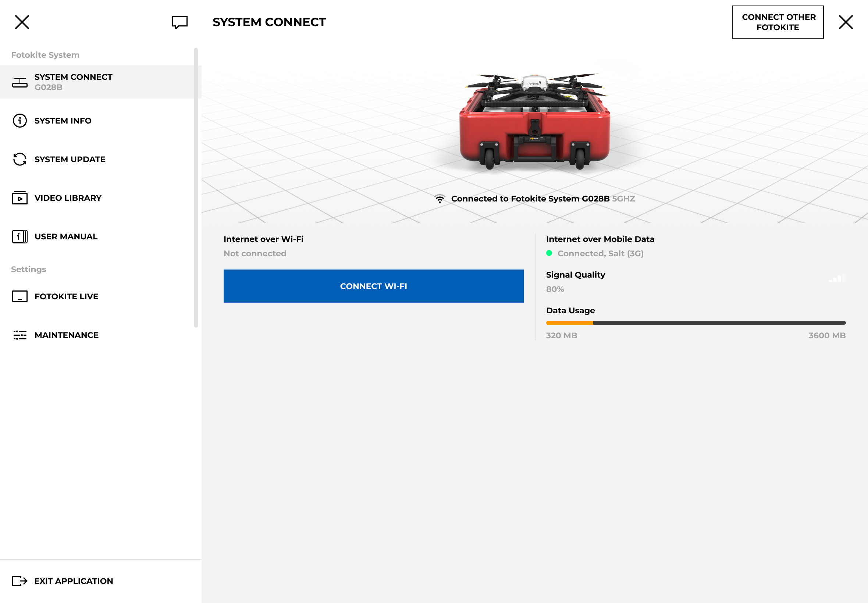This screenshot has height=603, width=868.
Task: Click 'Connected, Salt (3G)' status text
Action: (601, 253)
